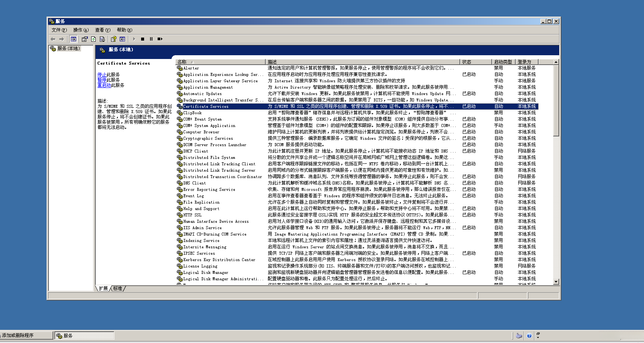The image size is (644, 343).
Task: Open the Properties toolbar icon
Action: pyautogui.click(x=84, y=39)
